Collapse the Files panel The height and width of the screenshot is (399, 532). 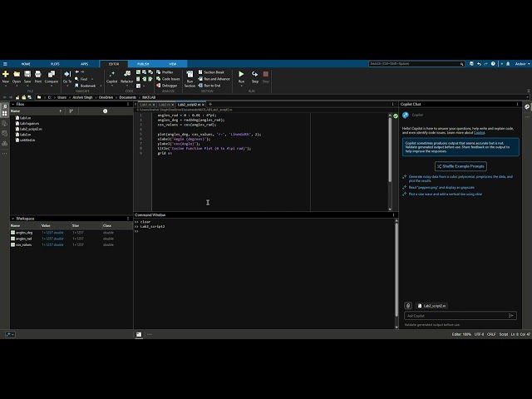13,104
